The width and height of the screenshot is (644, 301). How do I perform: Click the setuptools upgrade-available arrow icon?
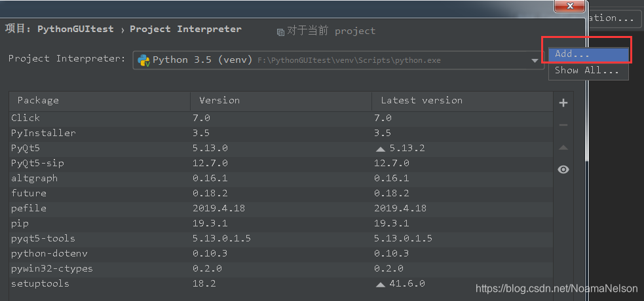coord(380,284)
